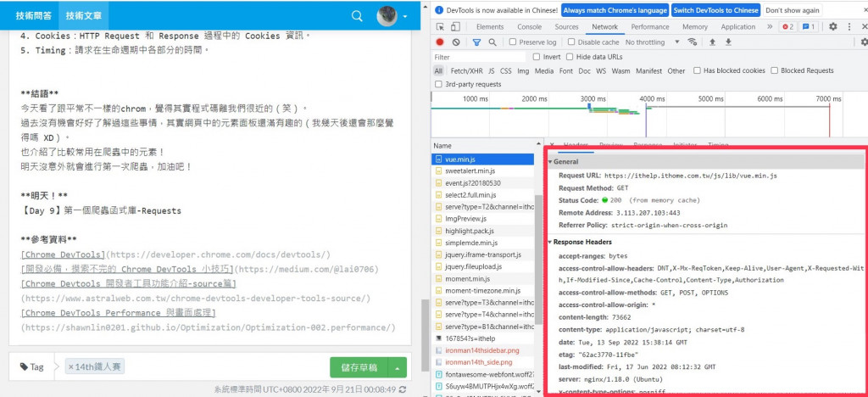868x397 pixels.
Task: Clear the network log icon
Action: point(455,42)
